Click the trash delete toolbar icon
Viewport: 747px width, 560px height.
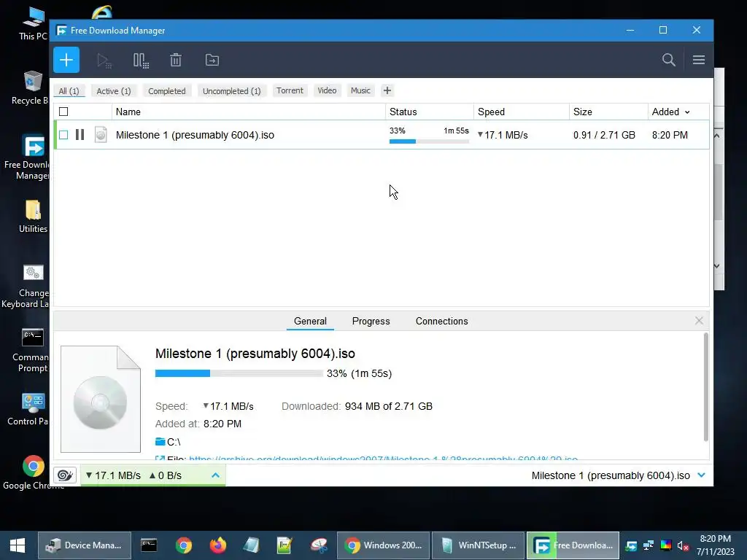[176, 60]
